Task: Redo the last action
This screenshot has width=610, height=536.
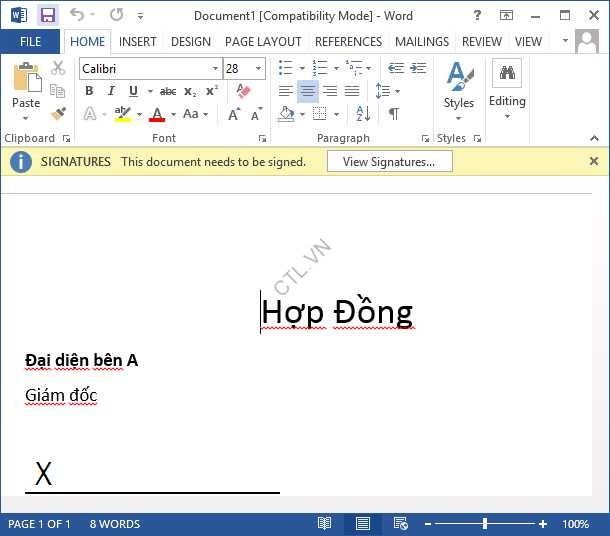Action: point(116,15)
